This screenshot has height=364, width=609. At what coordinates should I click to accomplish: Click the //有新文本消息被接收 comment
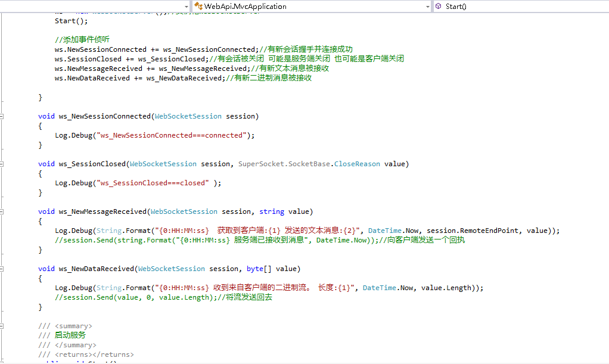point(290,69)
